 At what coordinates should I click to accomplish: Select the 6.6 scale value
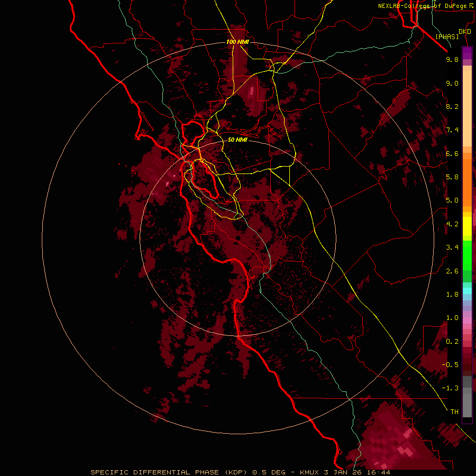(452, 153)
